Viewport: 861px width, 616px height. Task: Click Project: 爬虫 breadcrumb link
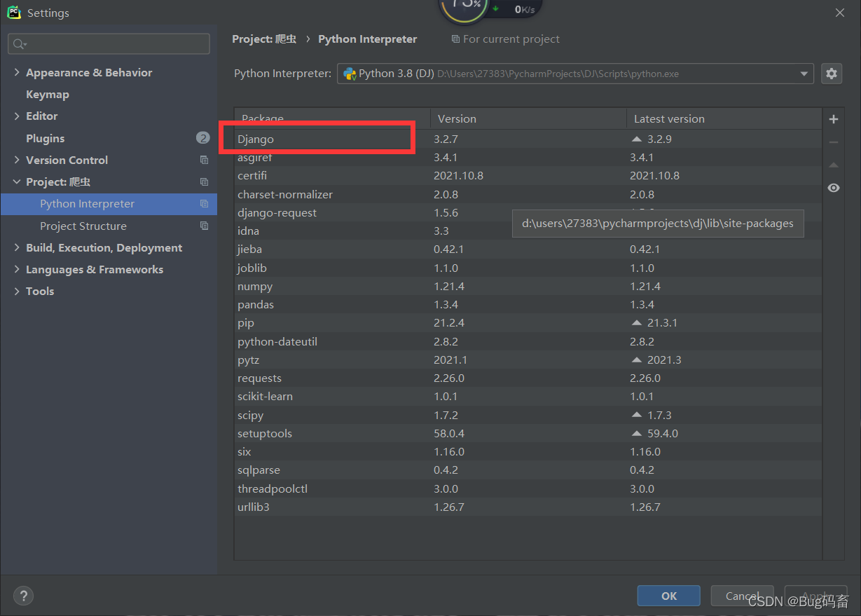[264, 39]
